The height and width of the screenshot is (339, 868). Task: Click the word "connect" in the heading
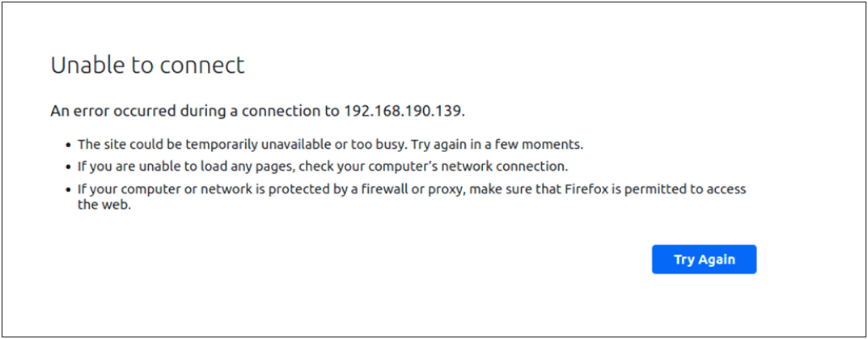[206, 66]
